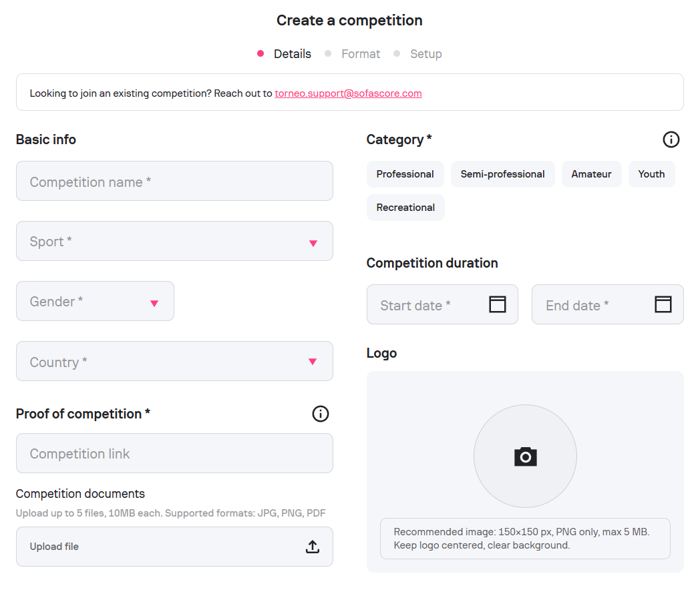This screenshot has width=700, height=602.
Task: Open the torneo.support@sofascore.com email link
Action: [x=348, y=93]
